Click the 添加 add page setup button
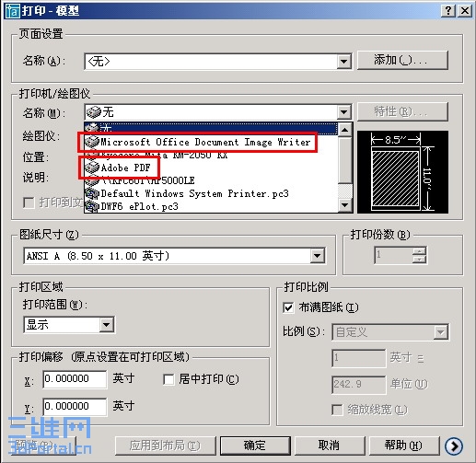 pos(402,61)
